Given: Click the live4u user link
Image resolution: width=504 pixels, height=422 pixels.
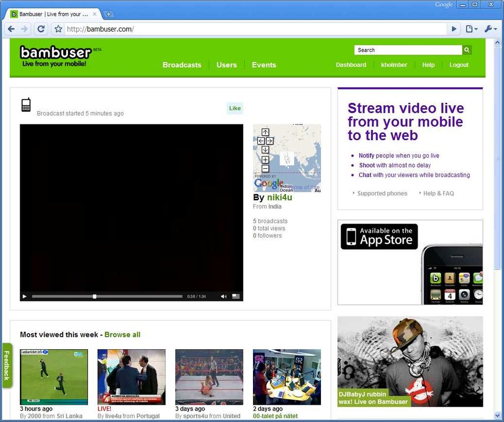Looking at the screenshot, I should click(113, 416).
